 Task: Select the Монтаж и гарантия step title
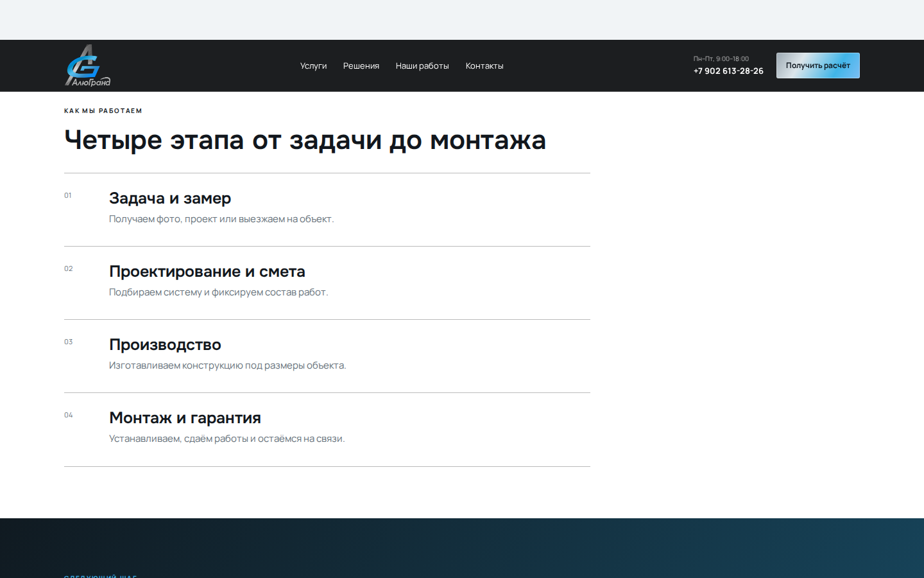[185, 418]
